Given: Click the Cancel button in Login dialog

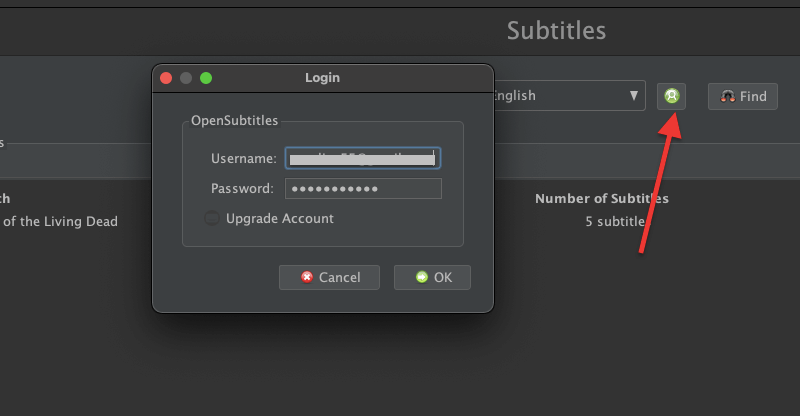Looking at the screenshot, I should [x=329, y=277].
